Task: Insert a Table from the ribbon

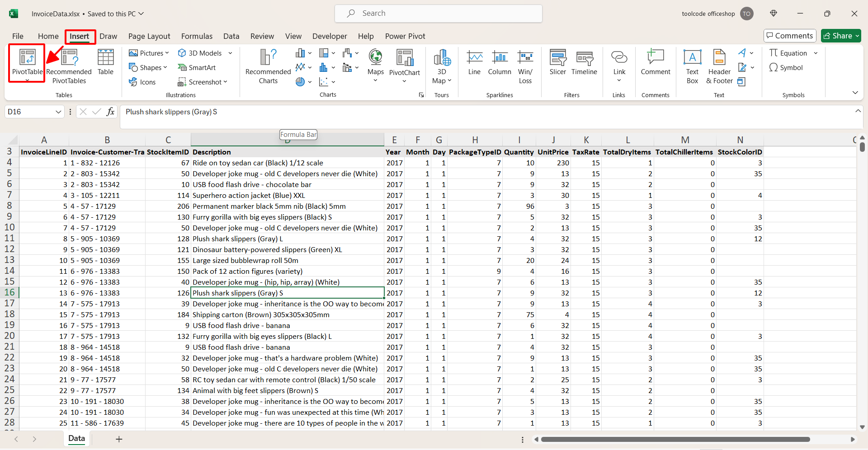Action: pos(105,62)
